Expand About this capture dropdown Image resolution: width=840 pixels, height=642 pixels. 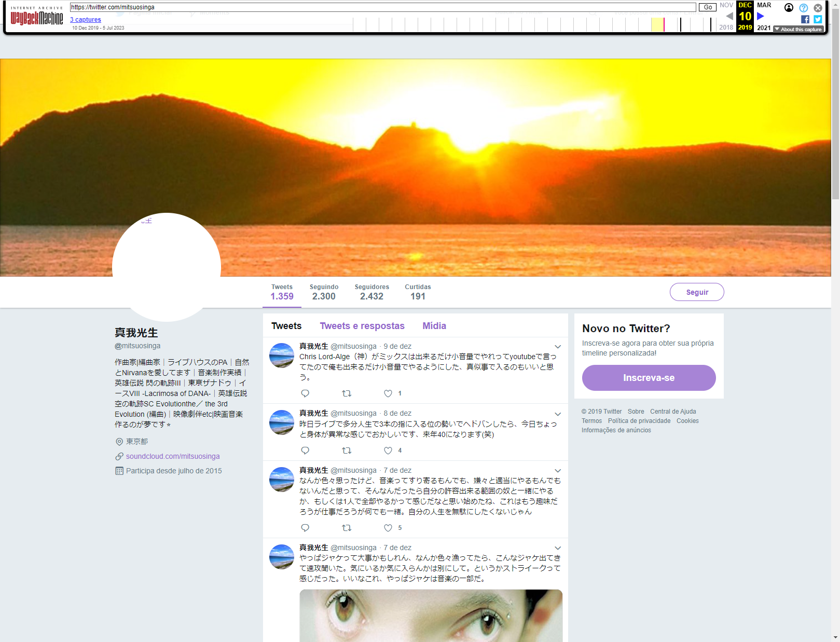click(x=798, y=30)
